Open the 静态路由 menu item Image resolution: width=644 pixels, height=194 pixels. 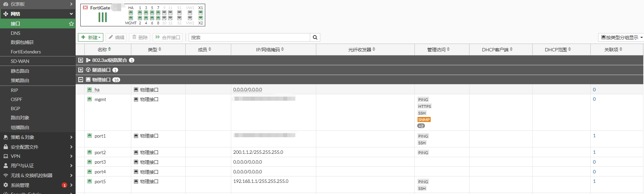point(20,71)
